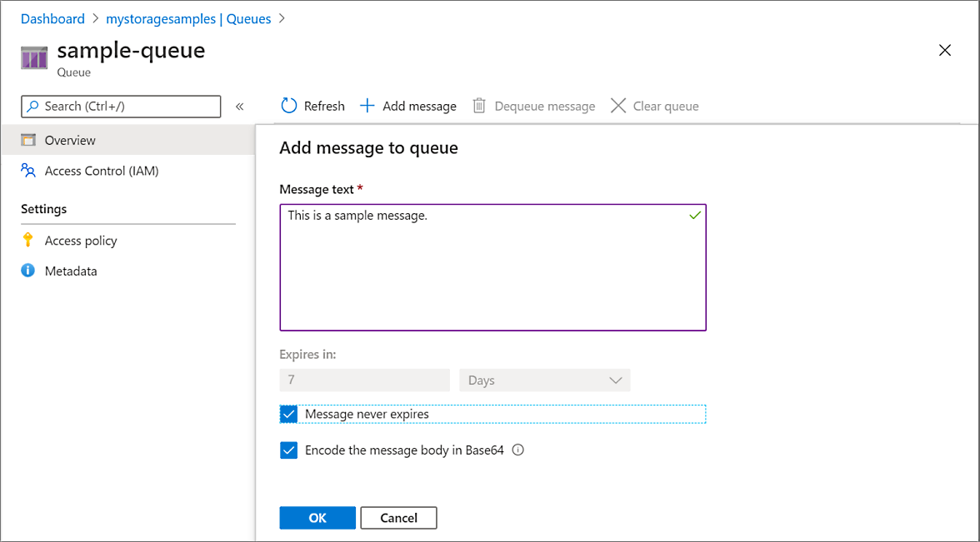Collapse the sidebar with double chevron
The height and width of the screenshot is (542, 980).
pos(239,107)
